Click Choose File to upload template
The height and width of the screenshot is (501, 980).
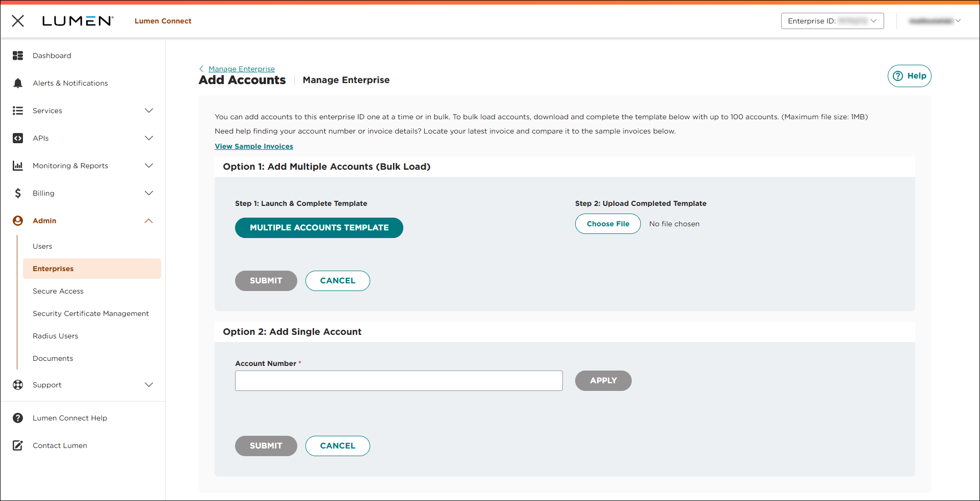click(607, 224)
